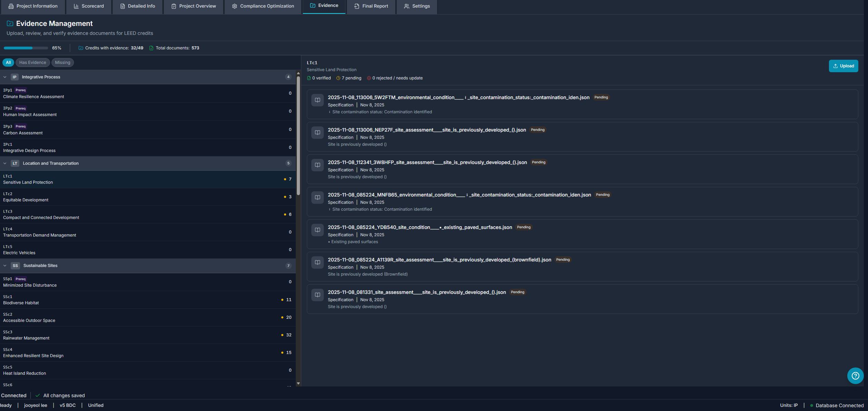Collapse the Location and Transportation section
This screenshot has height=411, width=868.
point(5,163)
